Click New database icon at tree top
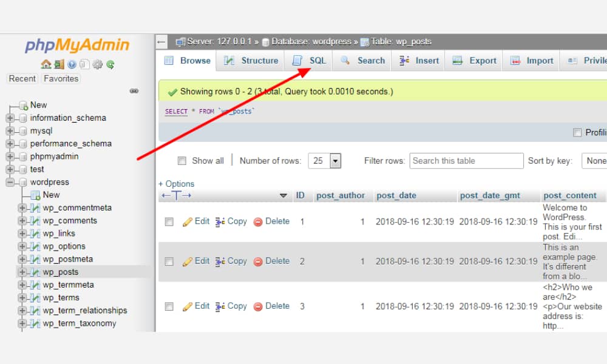Screen dimensions: 607x364 click(x=24, y=105)
